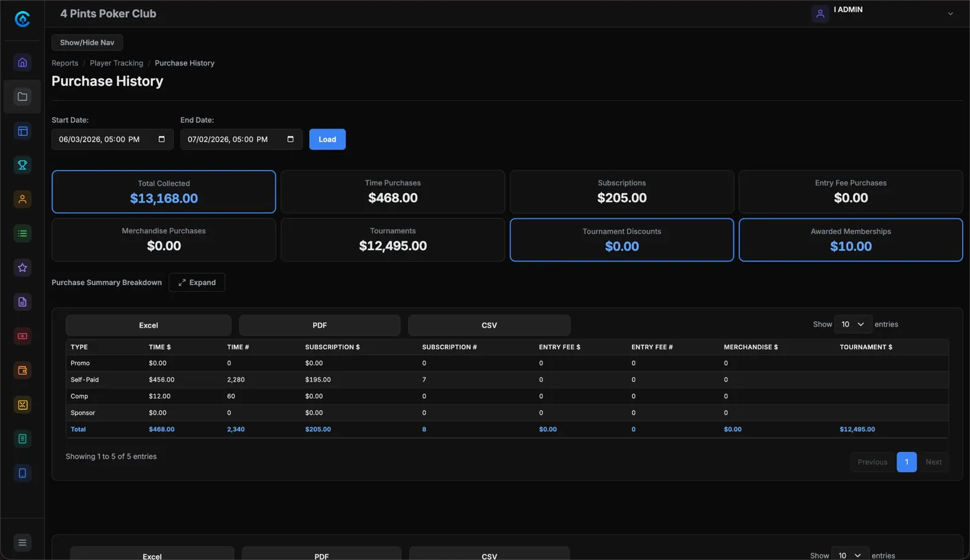Sort by the TYPE column header
The width and height of the screenshot is (970, 560).
pyautogui.click(x=79, y=347)
